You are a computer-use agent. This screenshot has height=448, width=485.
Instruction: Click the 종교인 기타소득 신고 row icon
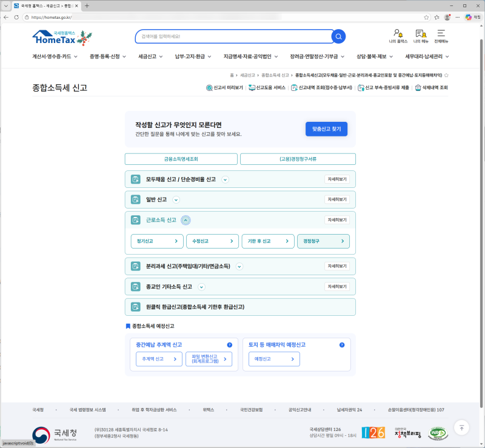tap(135, 287)
